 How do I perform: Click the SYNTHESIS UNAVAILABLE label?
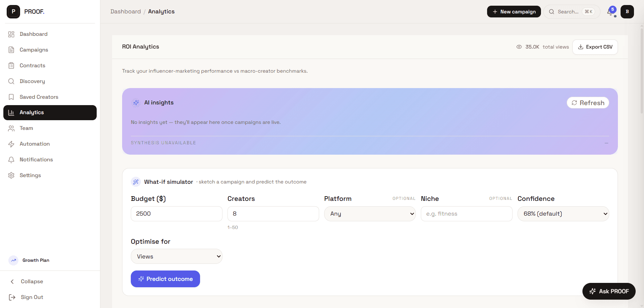163,143
